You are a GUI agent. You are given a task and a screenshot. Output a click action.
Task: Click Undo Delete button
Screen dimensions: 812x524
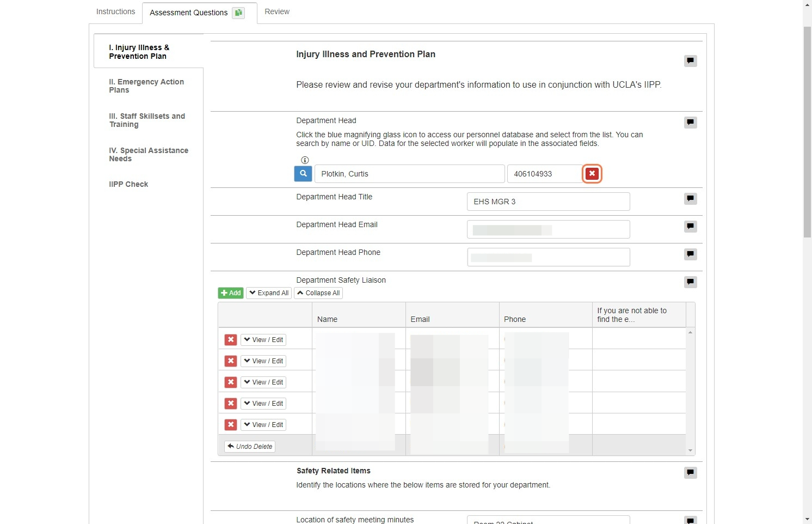point(250,447)
